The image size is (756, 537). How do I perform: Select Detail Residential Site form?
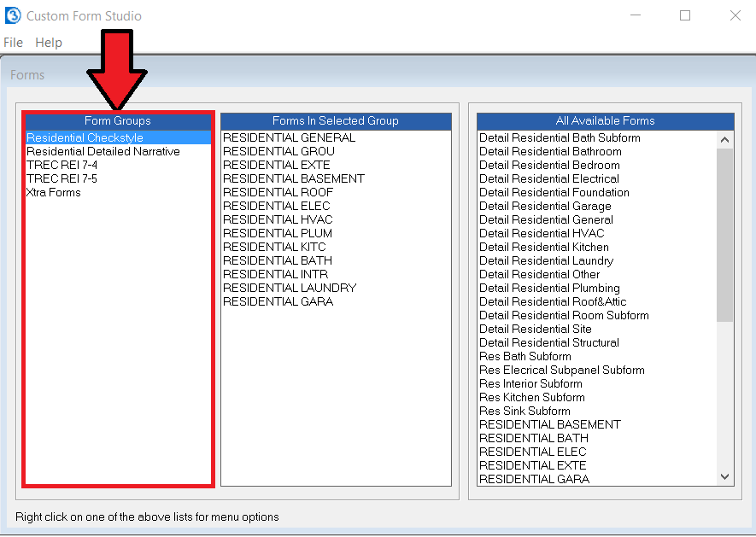tap(597, 329)
